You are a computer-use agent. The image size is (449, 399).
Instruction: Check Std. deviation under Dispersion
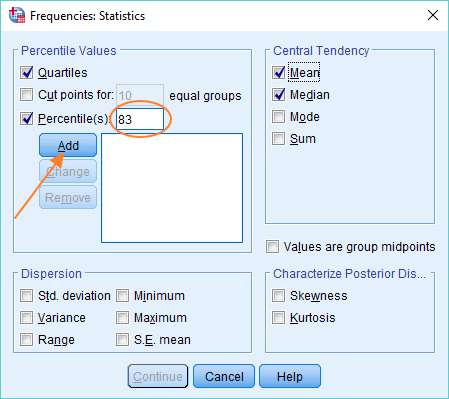click(x=26, y=295)
